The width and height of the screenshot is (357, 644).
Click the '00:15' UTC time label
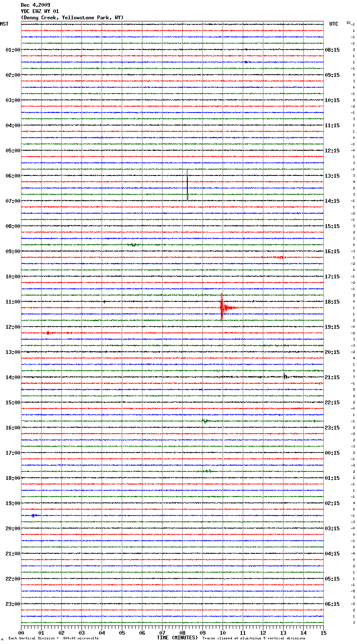click(332, 453)
